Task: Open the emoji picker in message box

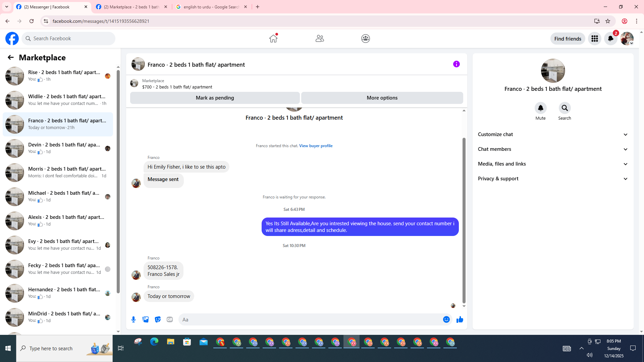Action: [x=446, y=319]
